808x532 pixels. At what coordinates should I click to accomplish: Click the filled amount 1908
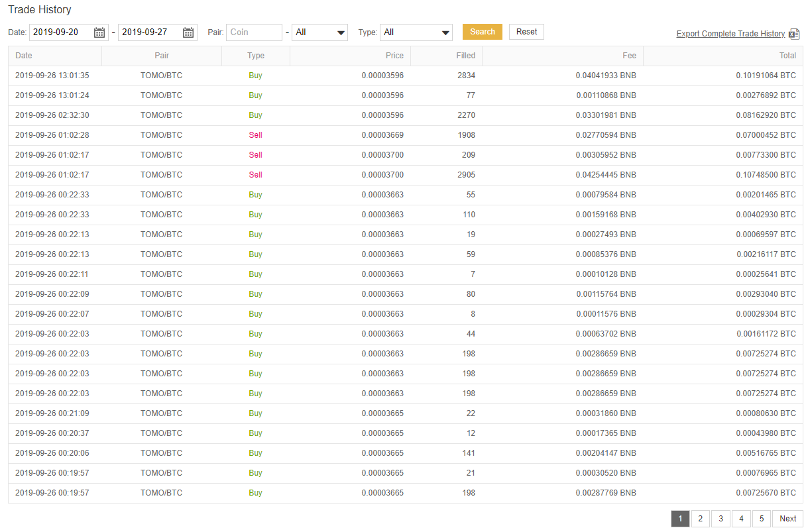click(466, 135)
